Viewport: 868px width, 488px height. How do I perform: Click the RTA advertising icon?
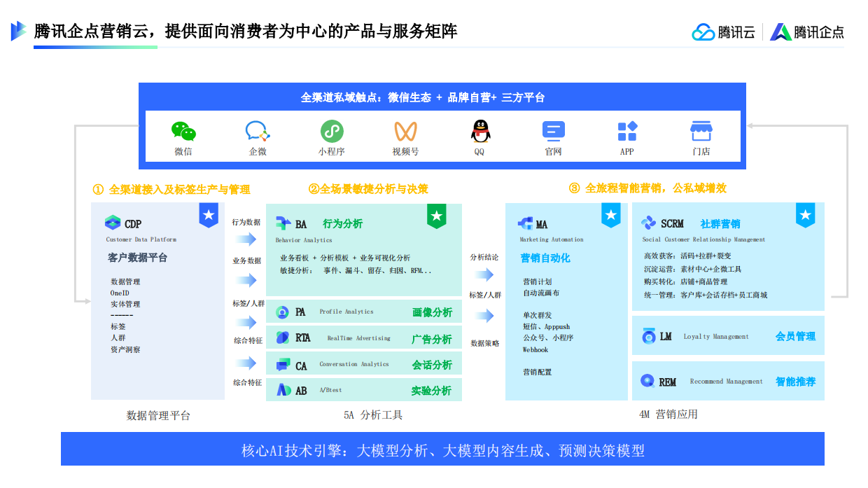pyautogui.click(x=282, y=338)
